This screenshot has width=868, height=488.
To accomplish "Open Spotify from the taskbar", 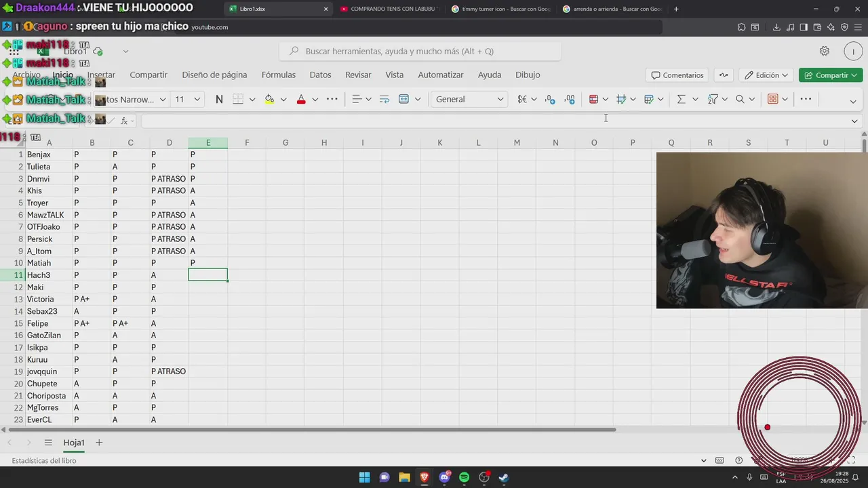I will (x=464, y=477).
